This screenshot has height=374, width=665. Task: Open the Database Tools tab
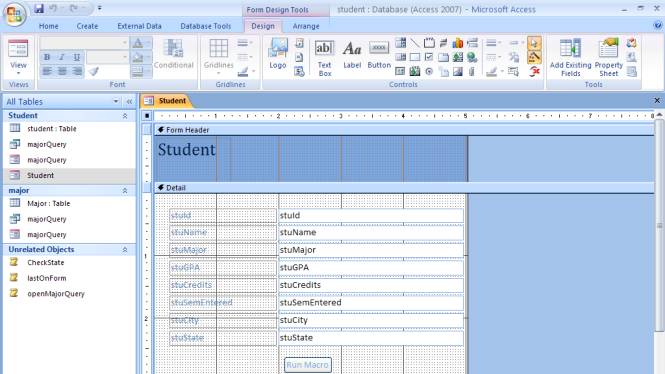click(x=206, y=26)
